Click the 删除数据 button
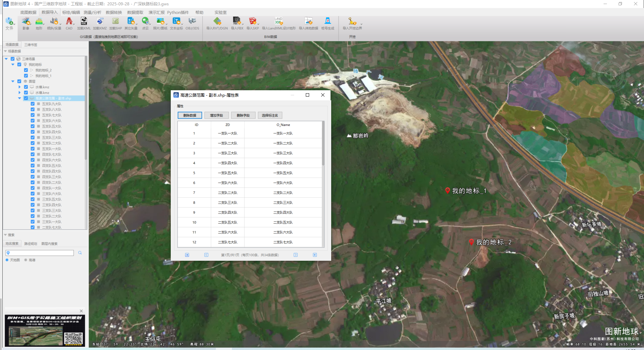Viewport: 644px width, 350px height. [190, 115]
